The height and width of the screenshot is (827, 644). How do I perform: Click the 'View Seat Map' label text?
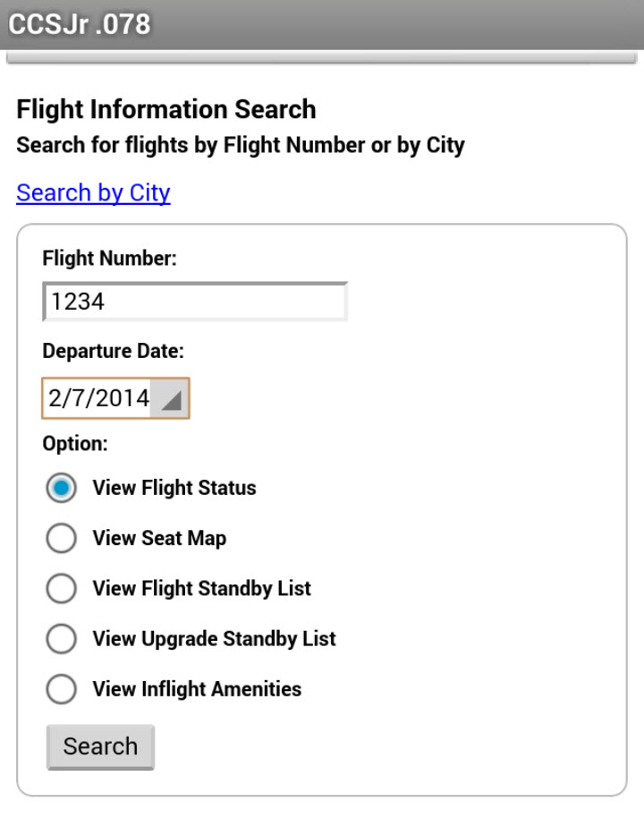159,539
